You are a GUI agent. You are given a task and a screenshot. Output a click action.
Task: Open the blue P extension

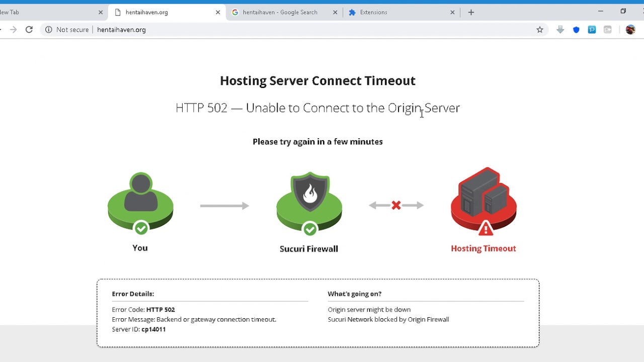pyautogui.click(x=592, y=30)
